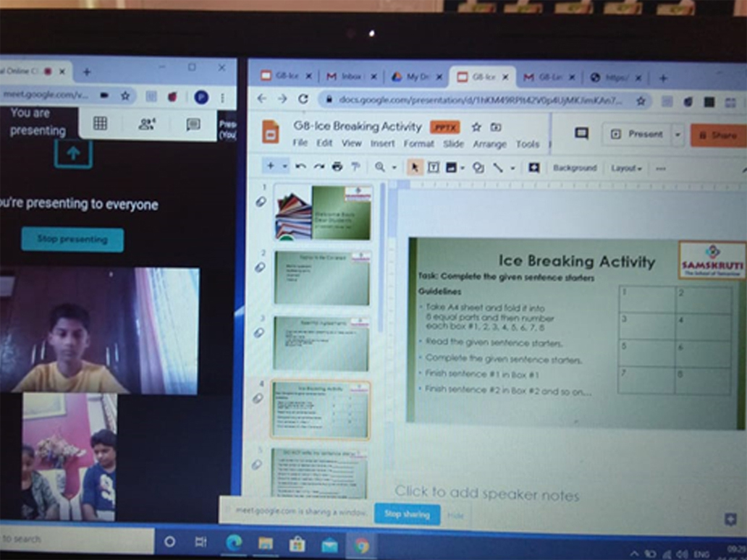This screenshot has width=747, height=560.
Task: Click the add comment toolbar icon
Action: tap(533, 167)
